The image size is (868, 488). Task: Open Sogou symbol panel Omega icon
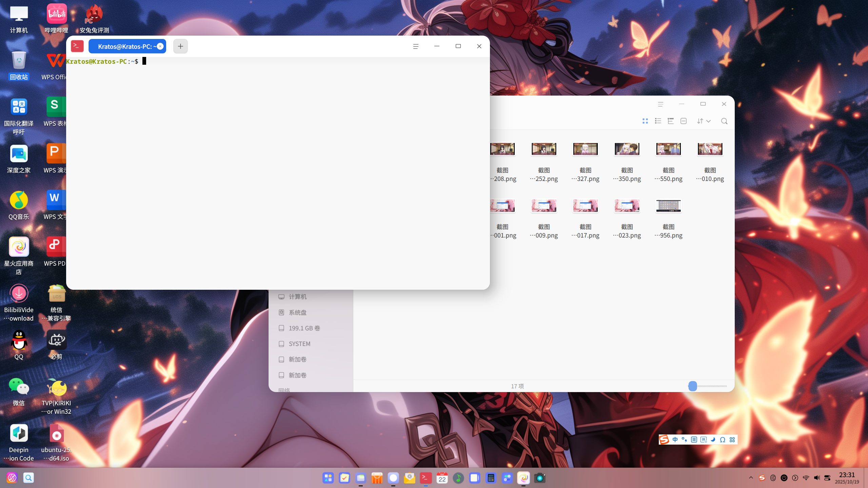pos(723,440)
